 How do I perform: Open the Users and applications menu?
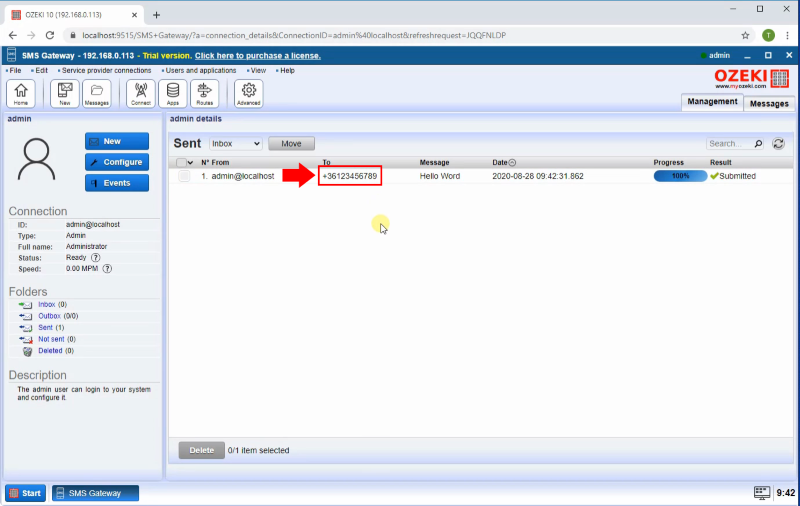[x=201, y=70]
